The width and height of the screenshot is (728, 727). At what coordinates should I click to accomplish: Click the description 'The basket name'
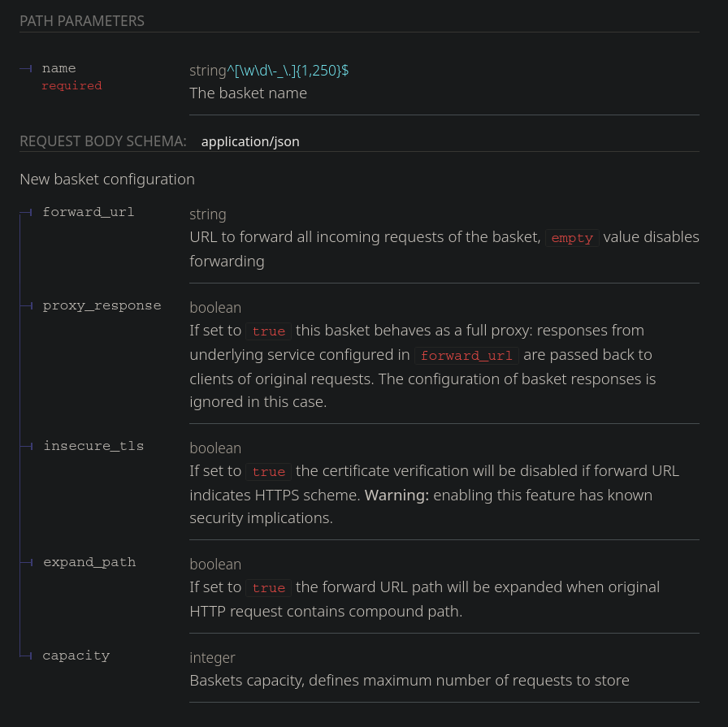pyautogui.click(x=248, y=93)
